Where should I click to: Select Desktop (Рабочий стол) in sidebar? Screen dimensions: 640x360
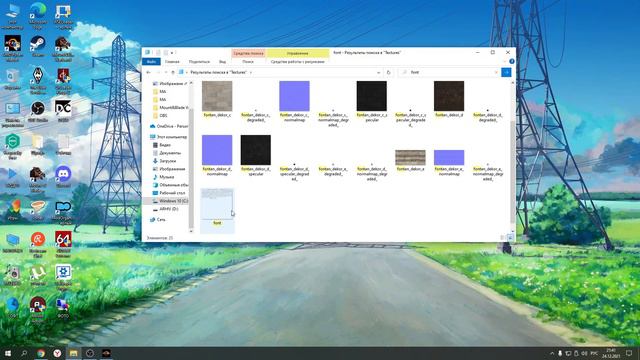coord(169,193)
